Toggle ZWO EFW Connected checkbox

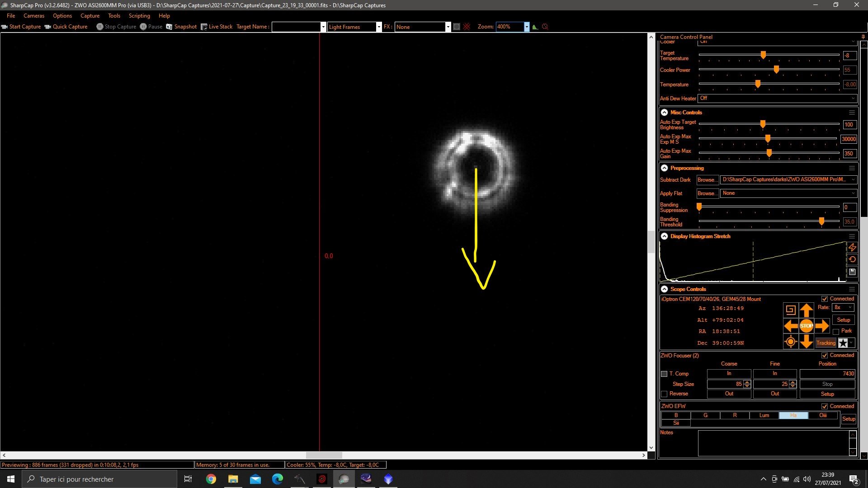click(825, 407)
